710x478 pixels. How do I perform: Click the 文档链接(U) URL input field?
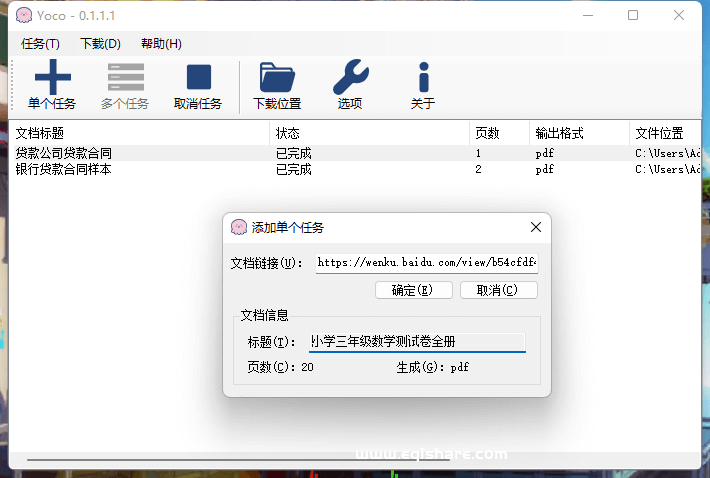pos(427,263)
